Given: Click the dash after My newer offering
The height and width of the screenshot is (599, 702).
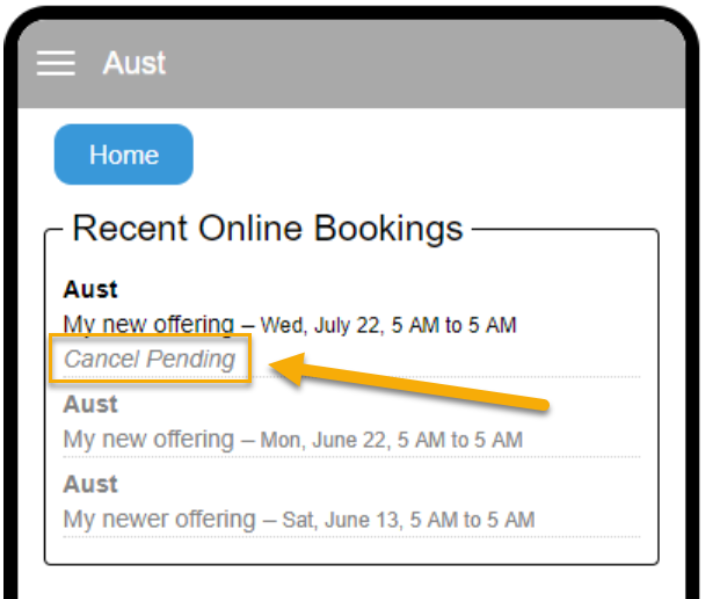Looking at the screenshot, I should (269, 520).
